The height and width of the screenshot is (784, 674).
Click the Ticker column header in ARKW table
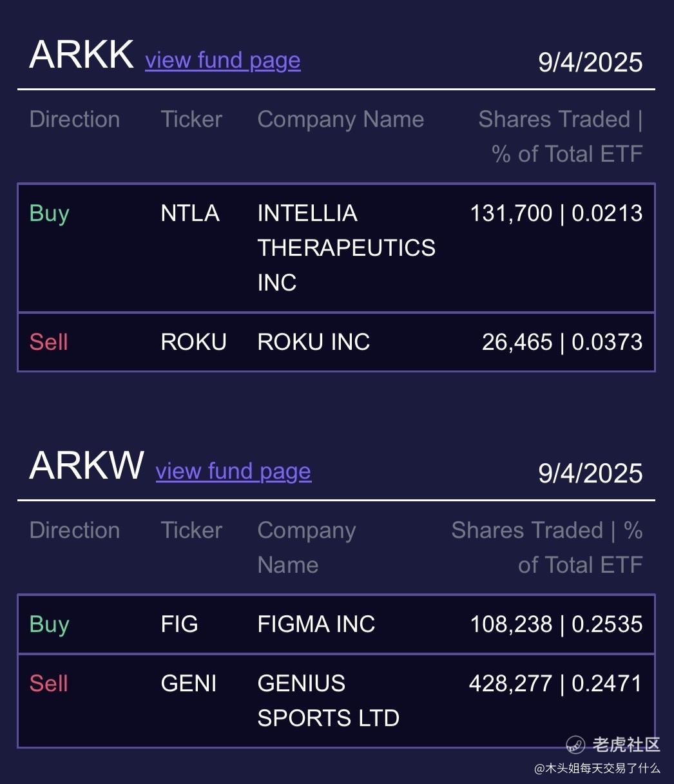(191, 530)
